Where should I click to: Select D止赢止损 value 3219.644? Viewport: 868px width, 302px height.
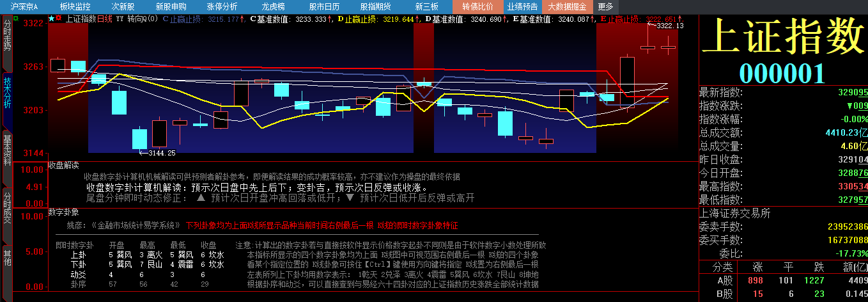click(x=399, y=19)
